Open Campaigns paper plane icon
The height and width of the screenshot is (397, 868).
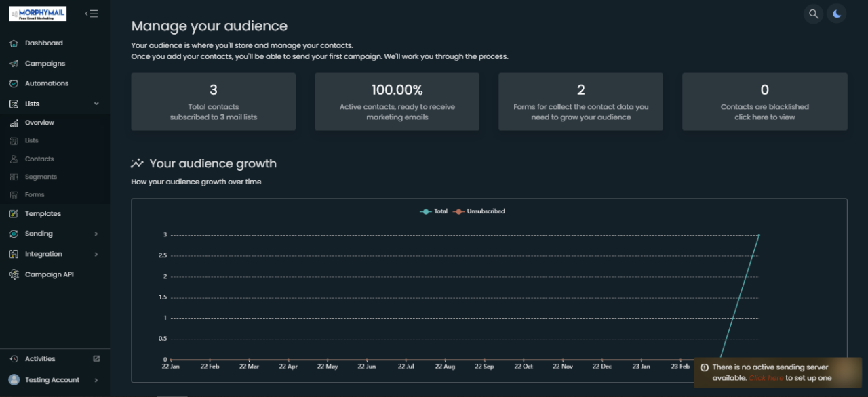(x=14, y=64)
